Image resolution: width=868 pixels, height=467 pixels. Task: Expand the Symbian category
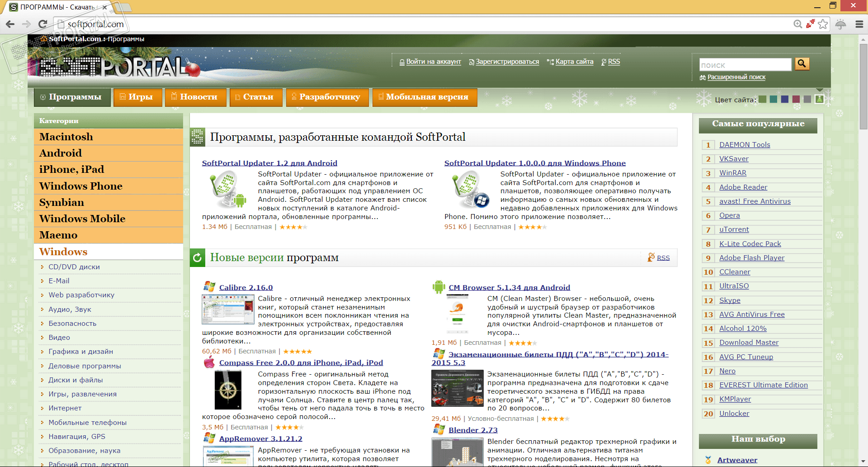tap(108, 202)
